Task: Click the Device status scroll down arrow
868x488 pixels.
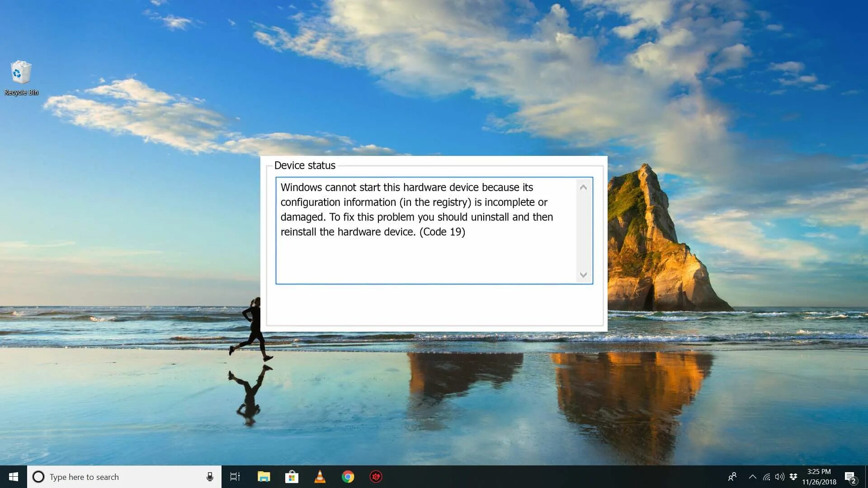Action: (x=583, y=275)
